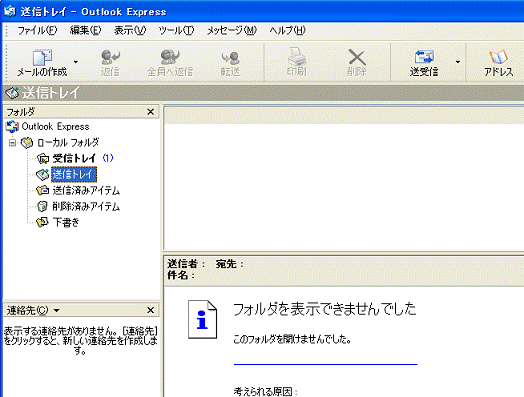
Task: Click the 送信者 label in preview header
Action: pyautogui.click(x=186, y=264)
